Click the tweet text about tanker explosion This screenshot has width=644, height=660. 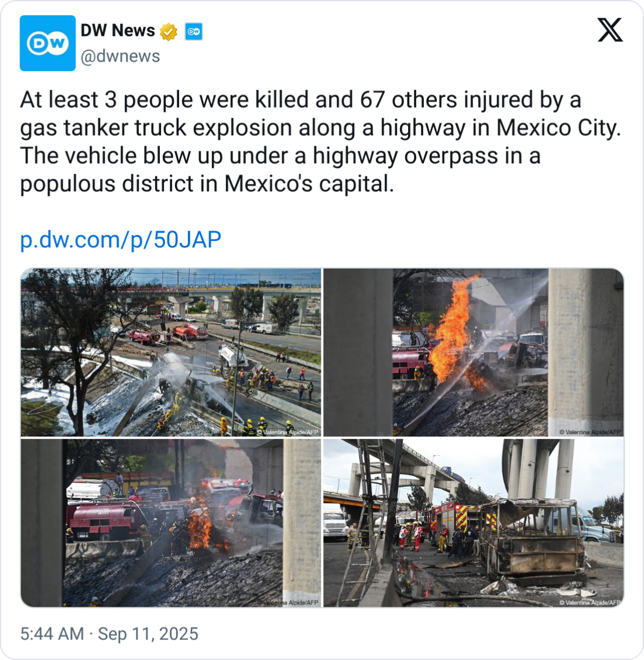click(x=320, y=142)
